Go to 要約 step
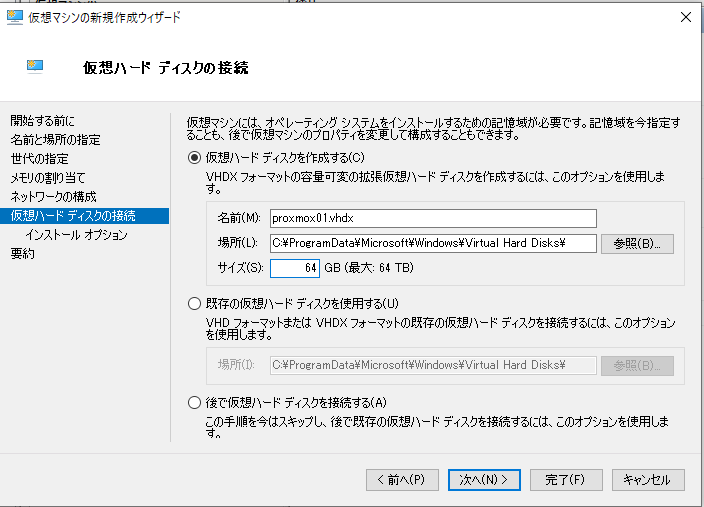Viewport: 704px width, 507px height. click(22, 254)
